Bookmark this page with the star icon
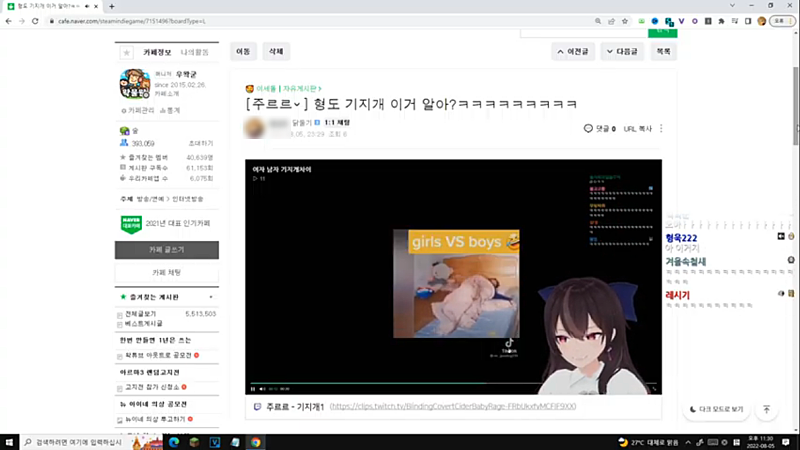 coord(625,21)
